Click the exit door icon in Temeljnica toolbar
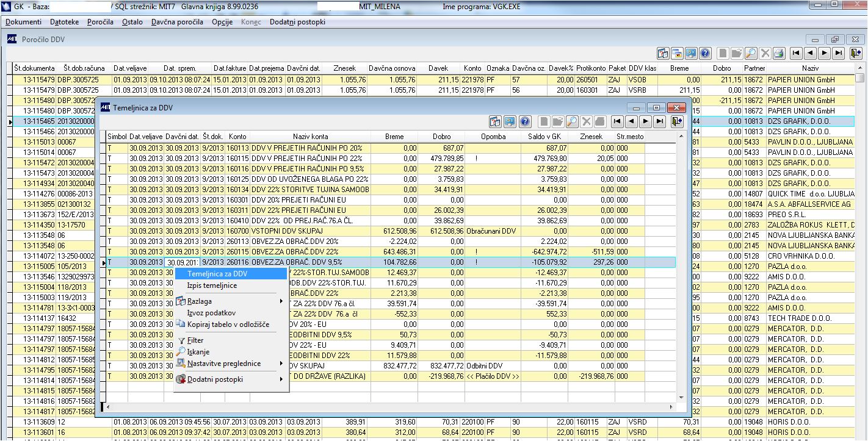Image resolution: width=868 pixels, height=441 pixels. coord(675,121)
